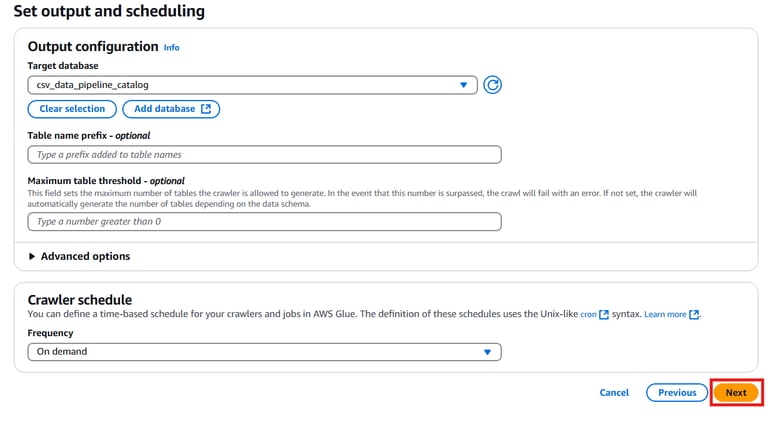Screen dimensions: 768x424
Task: Follow the Learn more link
Action: coord(665,314)
